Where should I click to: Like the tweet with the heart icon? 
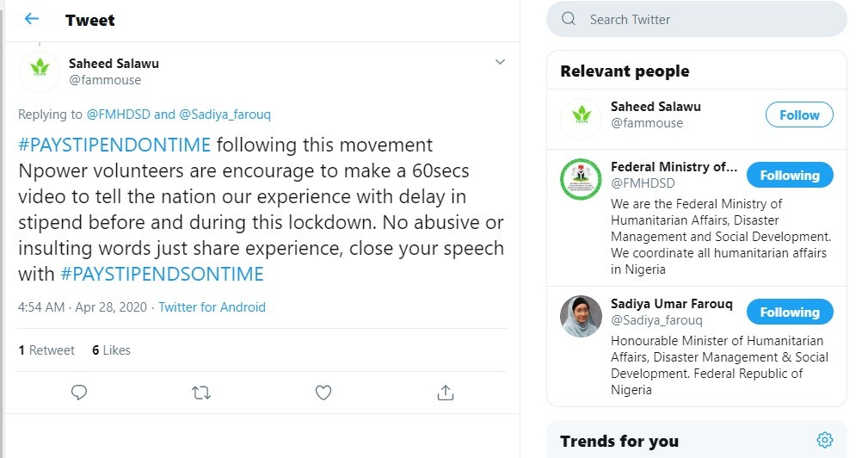coord(323,393)
